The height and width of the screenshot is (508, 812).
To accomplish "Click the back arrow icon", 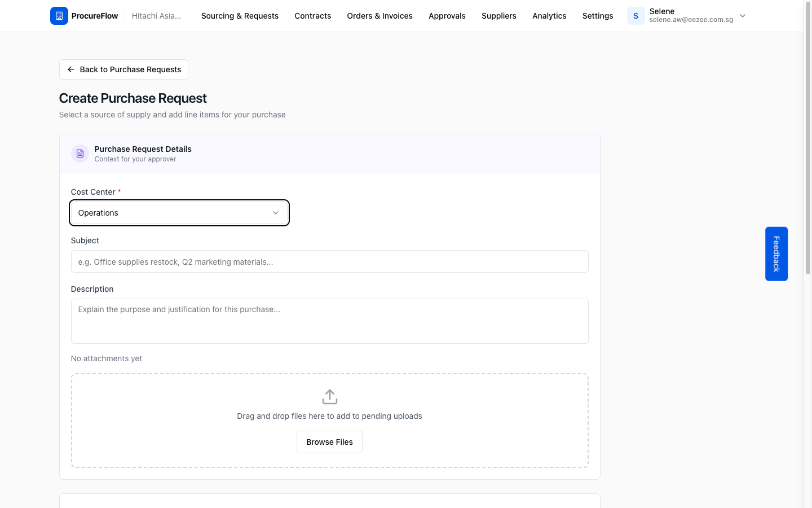I will click(x=71, y=69).
